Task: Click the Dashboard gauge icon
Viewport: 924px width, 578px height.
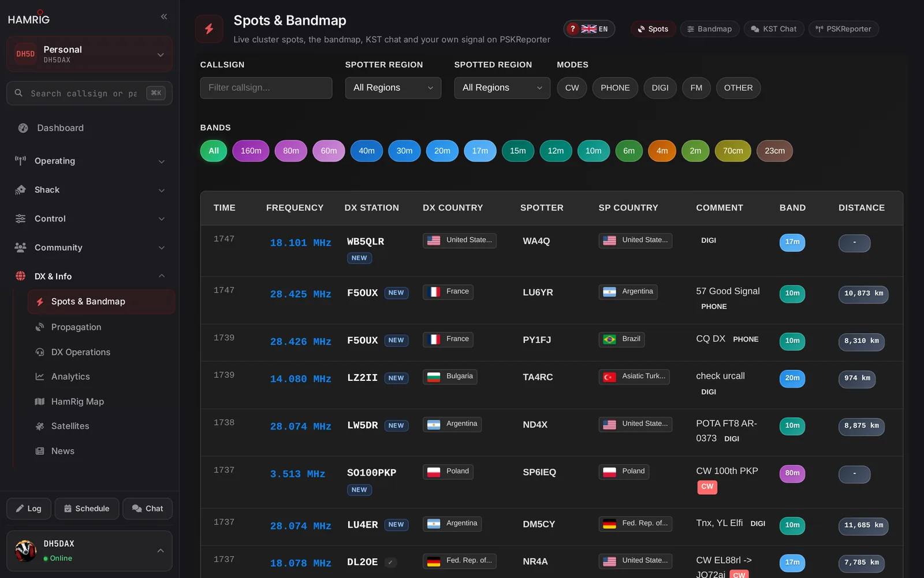Action: [x=23, y=128]
